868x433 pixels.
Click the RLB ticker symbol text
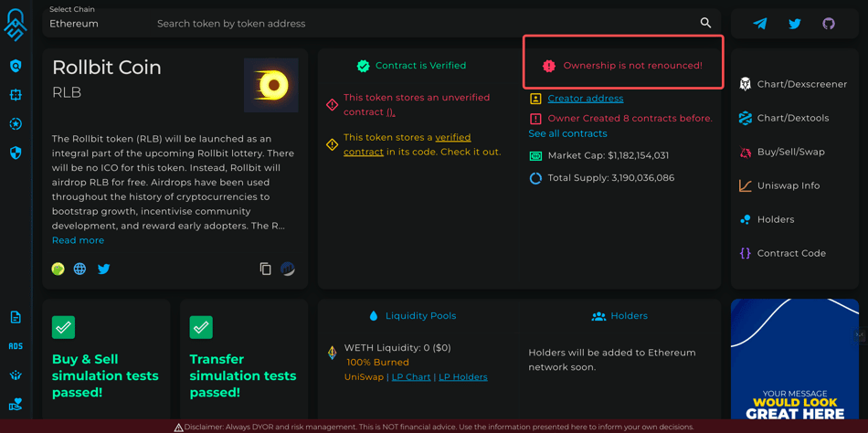pyautogui.click(x=67, y=92)
